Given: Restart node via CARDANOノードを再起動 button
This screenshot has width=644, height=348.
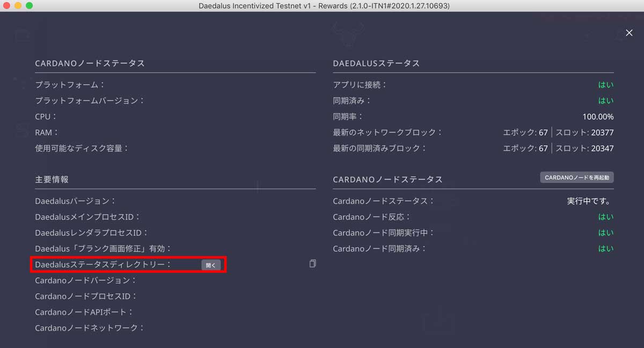Looking at the screenshot, I should coord(577,178).
